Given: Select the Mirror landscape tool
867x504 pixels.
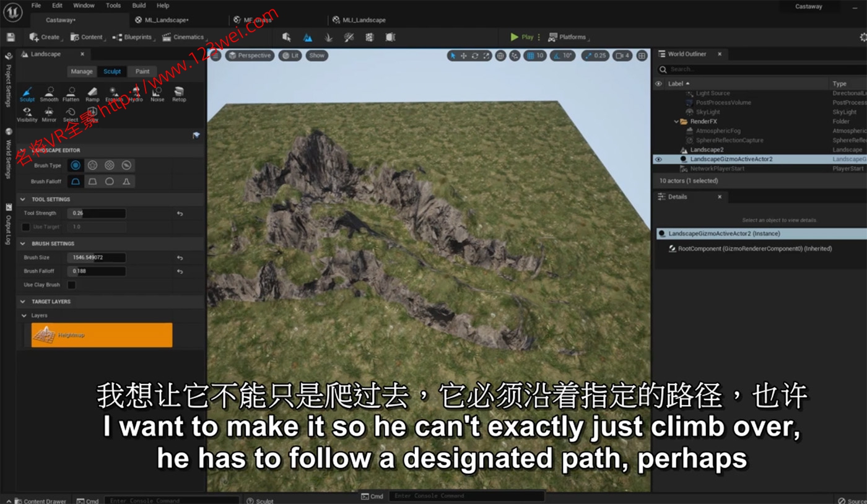Looking at the screenshot, I should [x=49, y=114].
